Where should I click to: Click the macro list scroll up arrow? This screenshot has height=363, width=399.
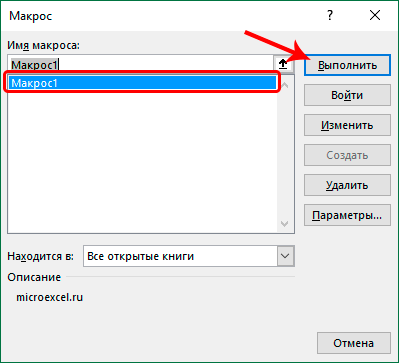coord(285,85)
